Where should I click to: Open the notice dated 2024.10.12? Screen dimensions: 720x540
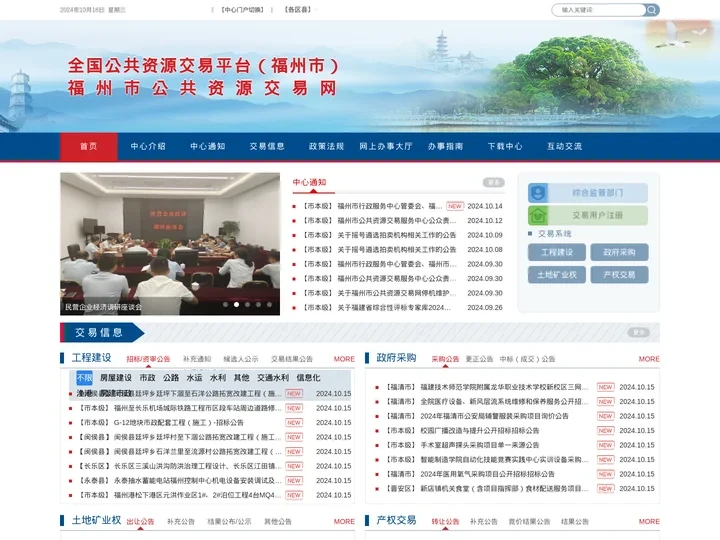tap(398, 220)
